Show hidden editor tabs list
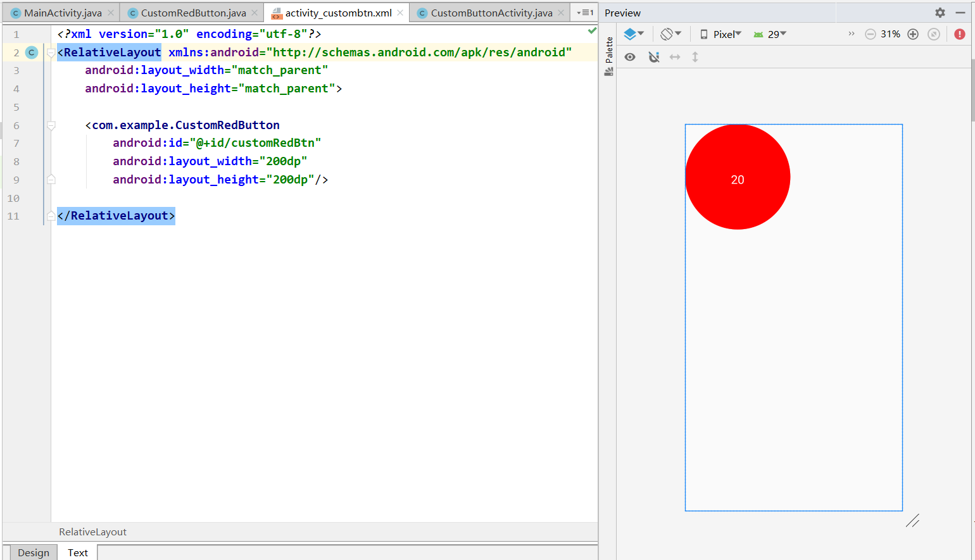 (x=584, y=13)
